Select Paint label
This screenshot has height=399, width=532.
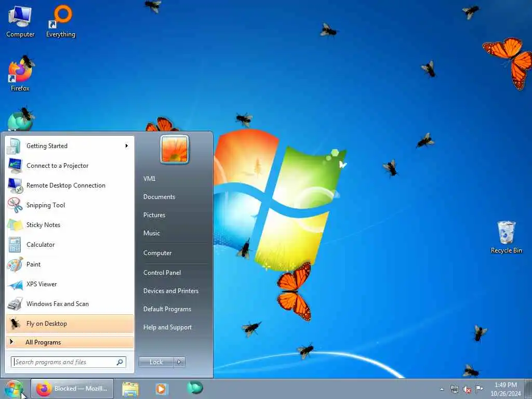click(x=33, y=264)
